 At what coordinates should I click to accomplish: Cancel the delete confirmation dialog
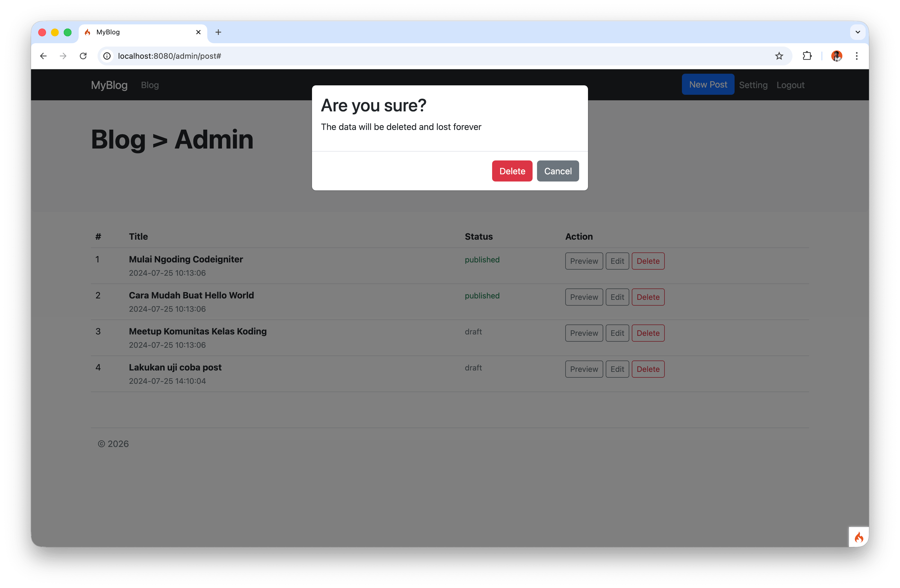point(558,171)
